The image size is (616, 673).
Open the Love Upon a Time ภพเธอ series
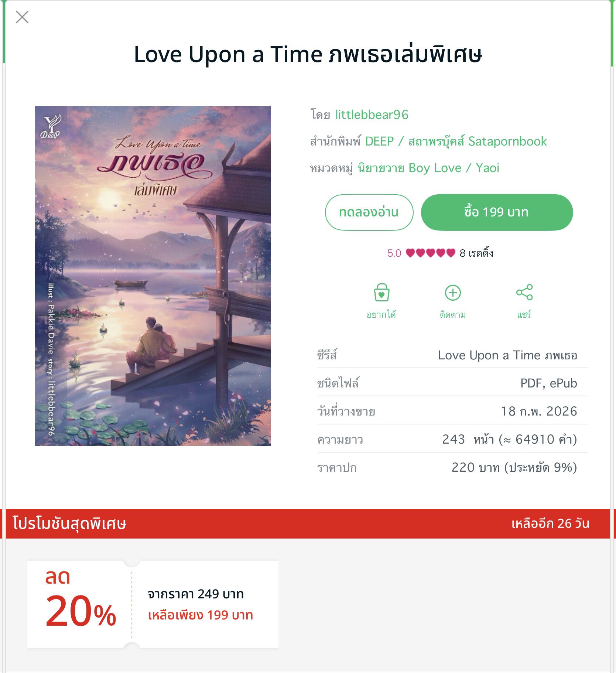tap(507, 355)
